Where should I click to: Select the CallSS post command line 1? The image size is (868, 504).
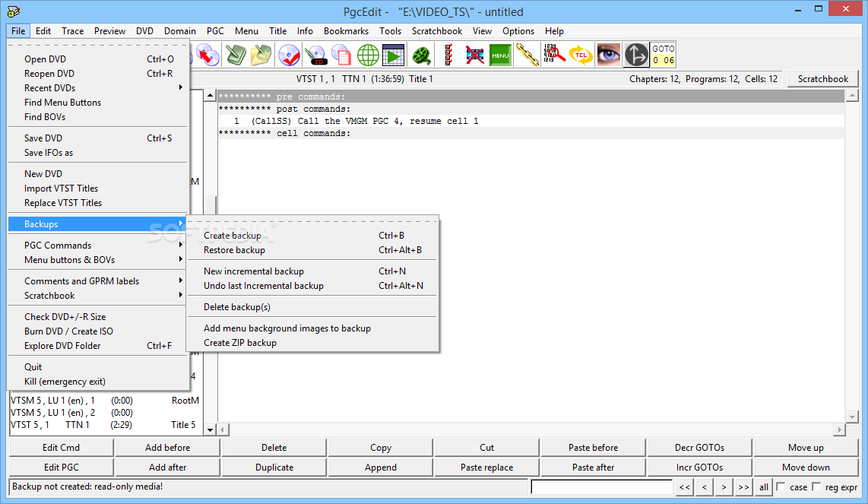531,121
